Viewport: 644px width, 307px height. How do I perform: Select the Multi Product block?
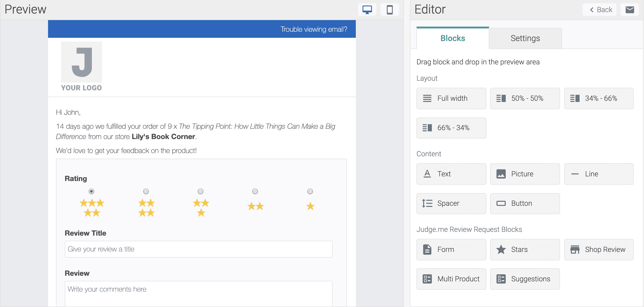(x=451, y=279)
